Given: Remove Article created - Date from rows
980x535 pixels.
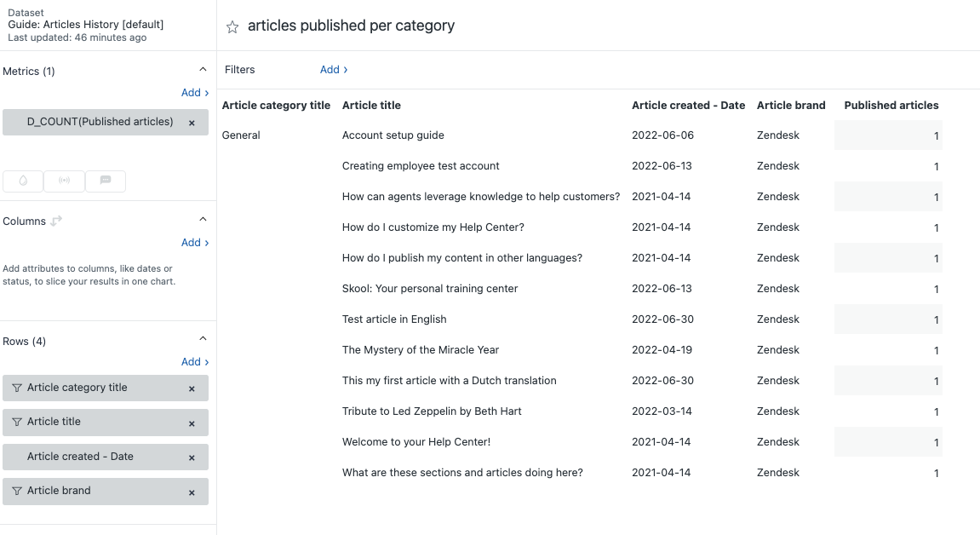Looking at the screenshot, I should tap(192, 457).
